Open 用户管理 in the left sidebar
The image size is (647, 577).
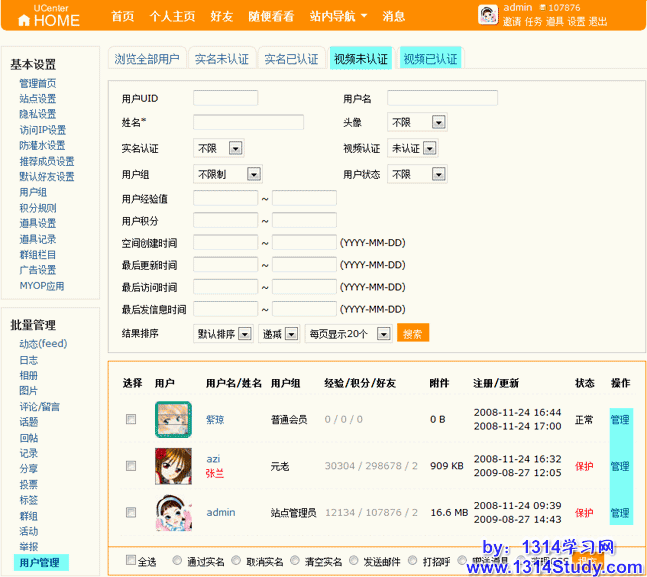(x=39, y=562)
